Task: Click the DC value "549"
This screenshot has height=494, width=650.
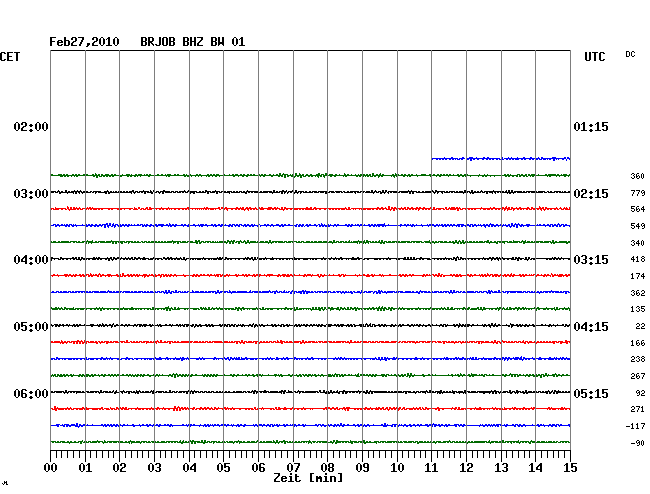Action: pyautogui.click(x=638, y=226)
